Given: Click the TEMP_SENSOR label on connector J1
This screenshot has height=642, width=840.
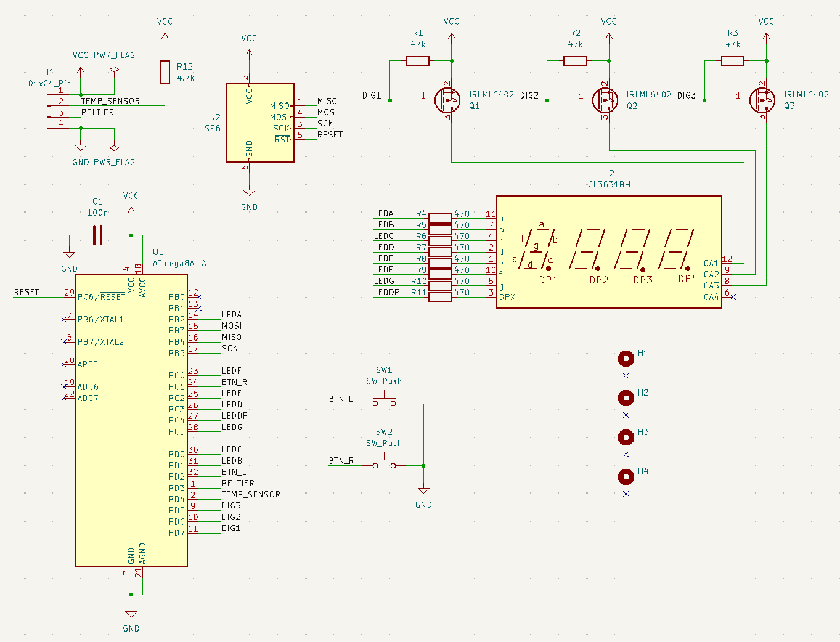Looking at the screenshot, I should click(x=110, y=101).
